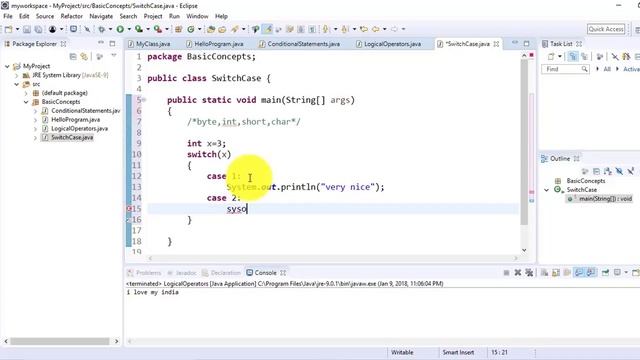640x360 pixels.
Task: Click Collapse All in Package Explorer
Action: point(73,56)
